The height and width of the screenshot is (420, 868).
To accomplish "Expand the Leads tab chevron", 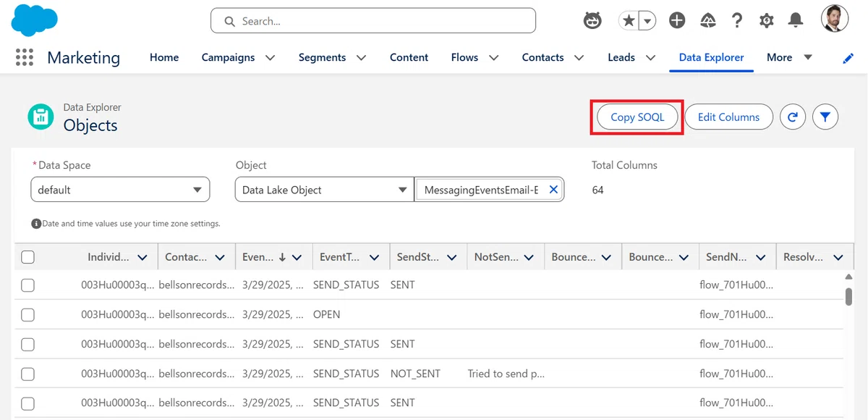I will click(650, 57).
